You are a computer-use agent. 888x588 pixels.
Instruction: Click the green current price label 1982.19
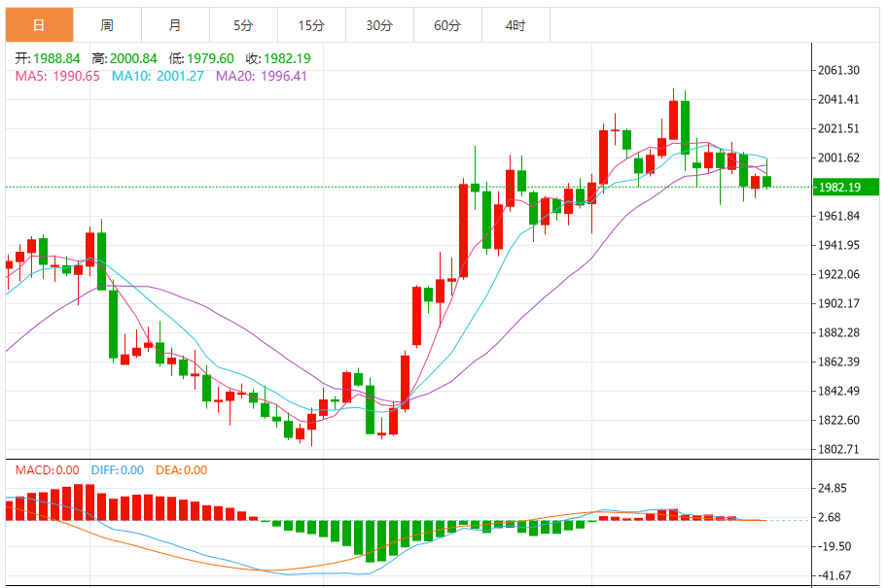(845, 188)
